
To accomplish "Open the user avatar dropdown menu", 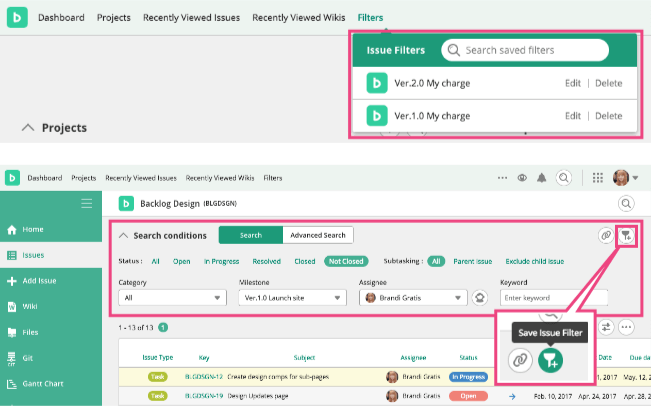I will tap(625, 178).
